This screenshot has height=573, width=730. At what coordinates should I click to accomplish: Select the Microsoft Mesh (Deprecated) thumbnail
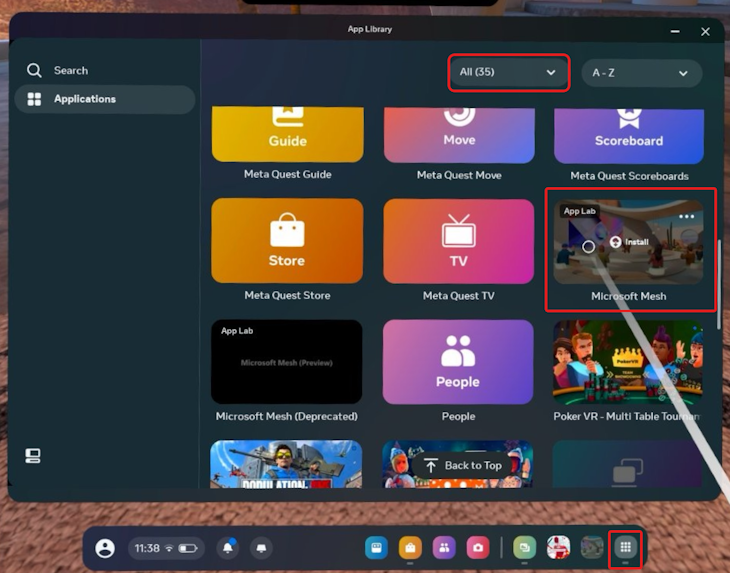click(286, 362)
